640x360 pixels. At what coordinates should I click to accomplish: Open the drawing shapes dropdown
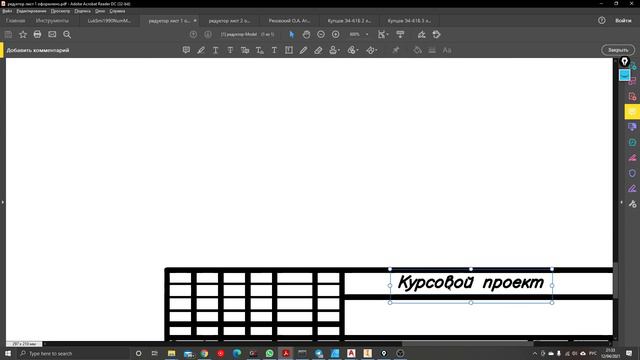(371, 50)
